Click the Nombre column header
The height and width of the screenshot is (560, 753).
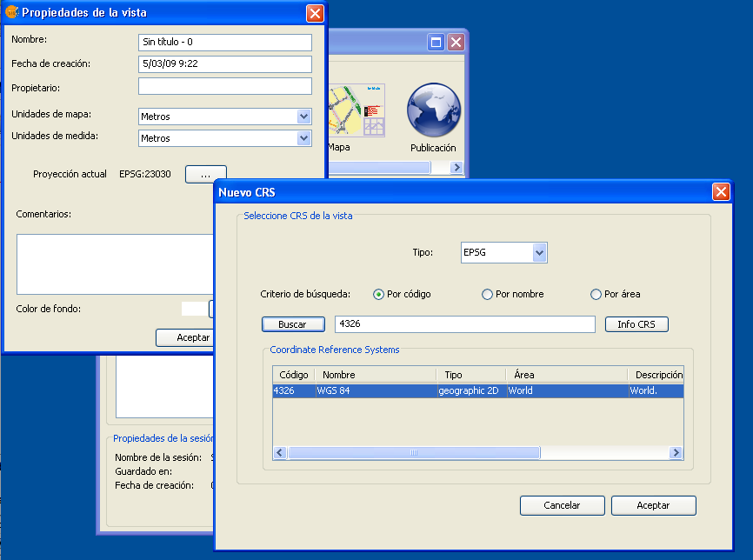click(x=374, y=375)
